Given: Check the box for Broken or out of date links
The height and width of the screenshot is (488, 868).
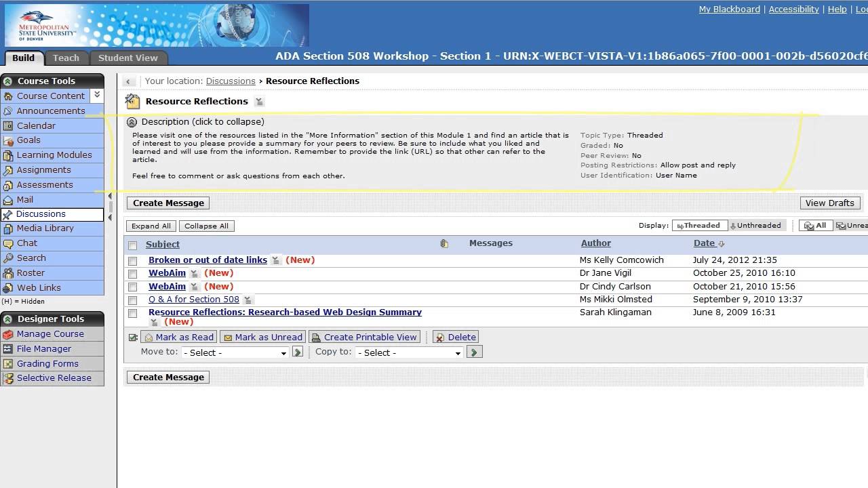Looking at the screenshot, I should click(133, 261).
